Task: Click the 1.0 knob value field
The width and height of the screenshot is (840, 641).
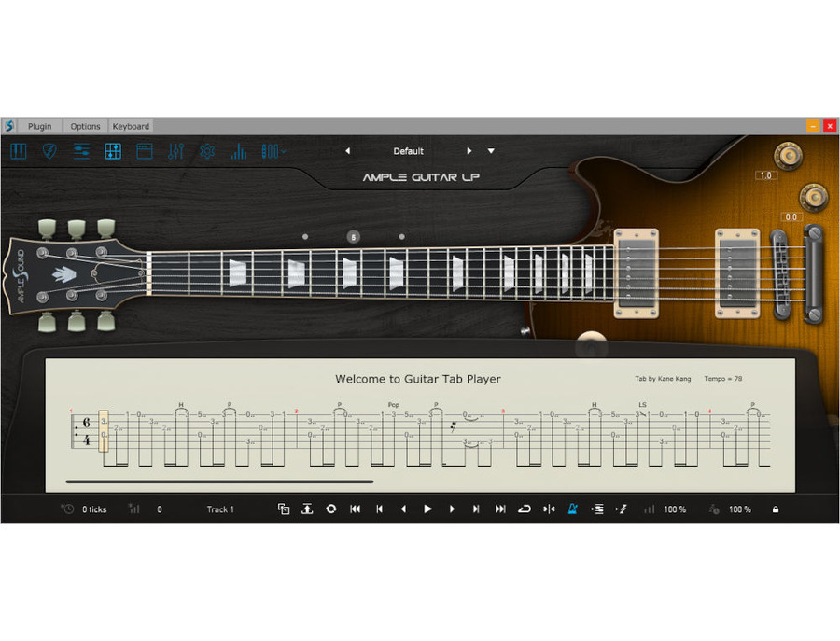Action: pos(766,175)
